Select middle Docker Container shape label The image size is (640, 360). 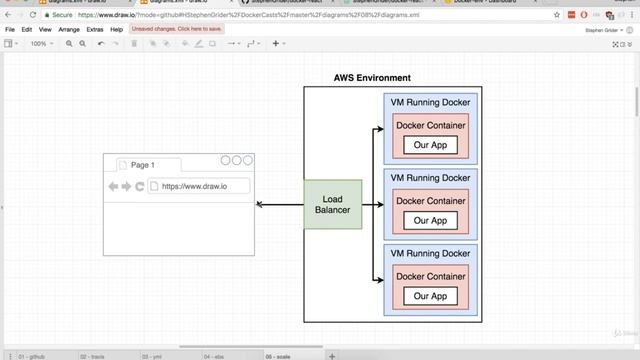[431, 201]
